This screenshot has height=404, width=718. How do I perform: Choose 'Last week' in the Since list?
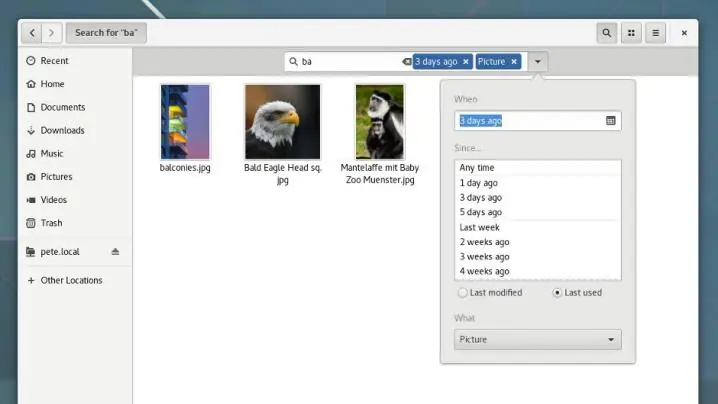click(538, 227)
